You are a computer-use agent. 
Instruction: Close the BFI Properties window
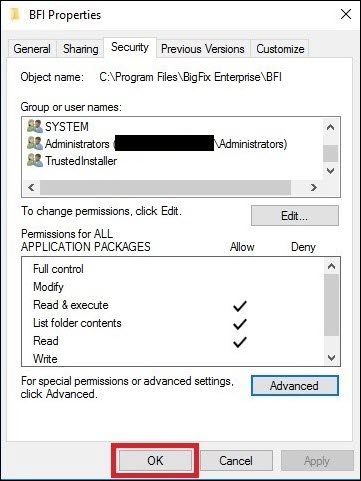pyautogui.click(x=346, y=14)
